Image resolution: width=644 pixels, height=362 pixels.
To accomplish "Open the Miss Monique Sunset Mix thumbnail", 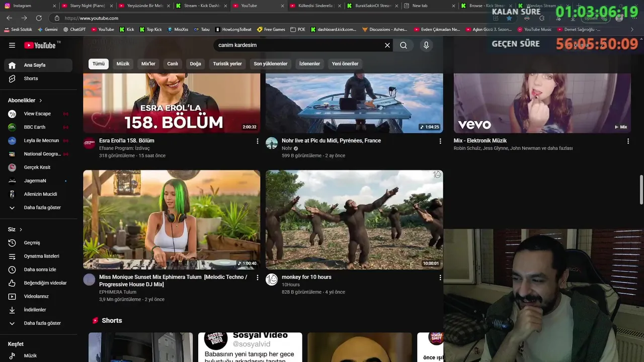I will (x=172, y=220).
